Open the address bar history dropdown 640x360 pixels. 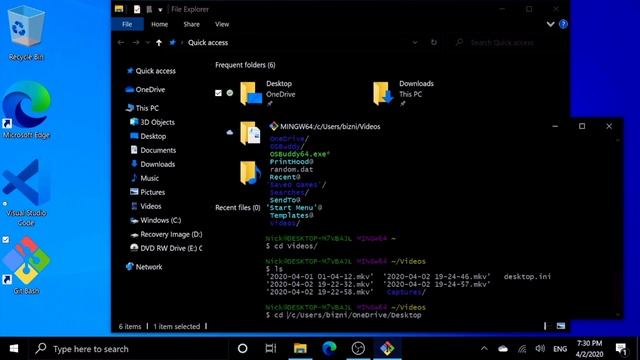pyautogui.click(x=415, y=42)
